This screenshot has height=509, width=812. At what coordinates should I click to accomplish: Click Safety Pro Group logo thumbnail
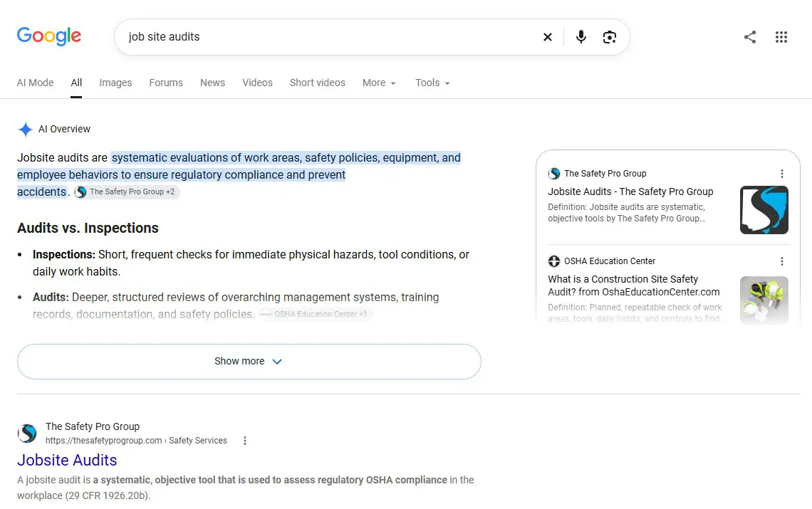tap(764, 210)
